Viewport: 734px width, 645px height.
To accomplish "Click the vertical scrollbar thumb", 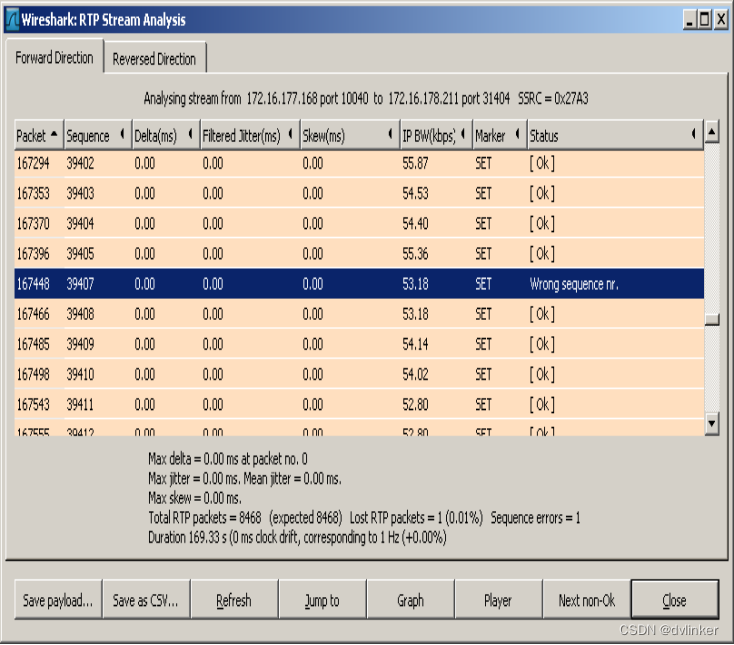I will 712,319.
